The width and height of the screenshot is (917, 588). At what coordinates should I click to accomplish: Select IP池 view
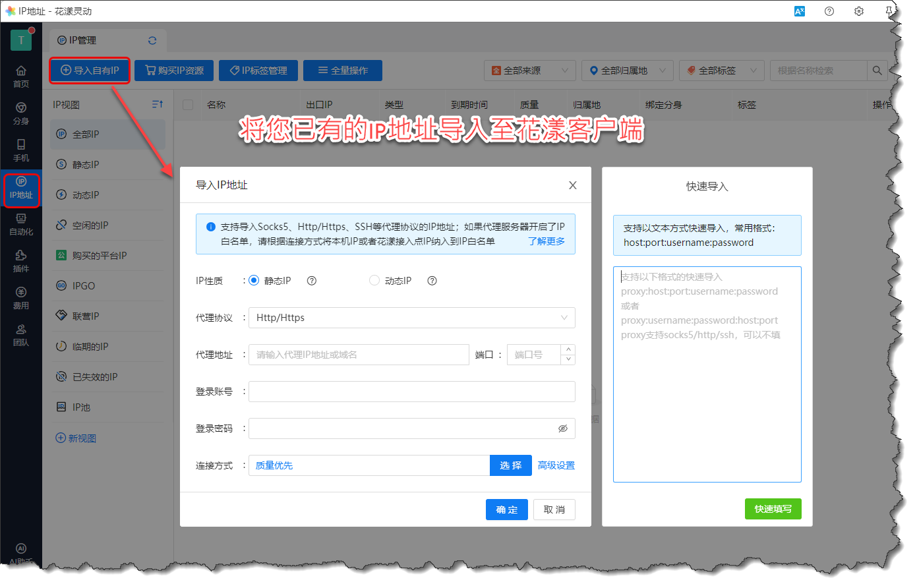point(107,407)
